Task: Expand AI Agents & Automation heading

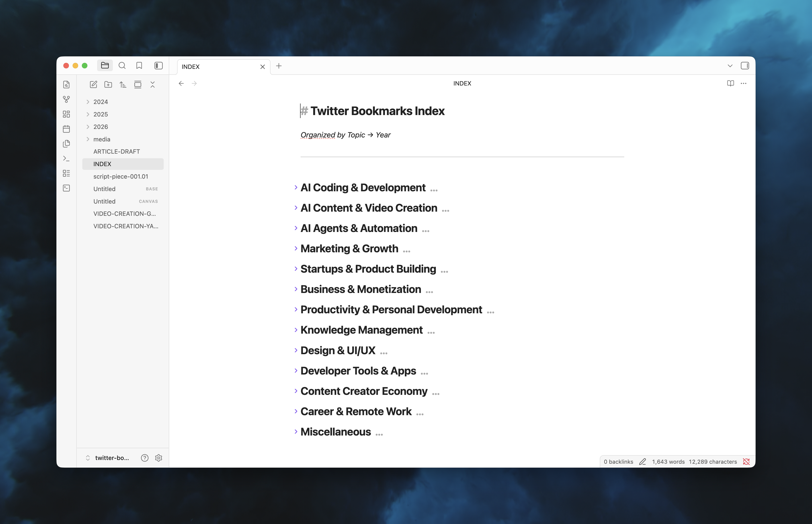Action: click(x=296, y=228)
